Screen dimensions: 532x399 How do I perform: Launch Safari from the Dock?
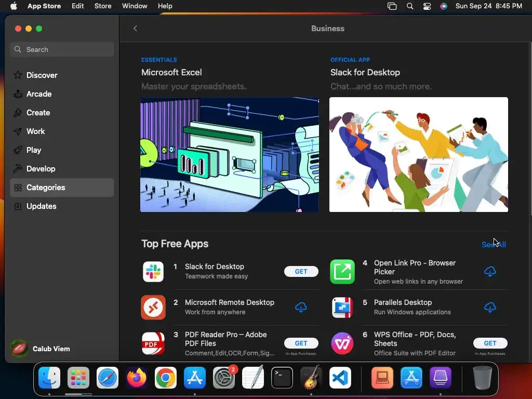tap(108, 378)
